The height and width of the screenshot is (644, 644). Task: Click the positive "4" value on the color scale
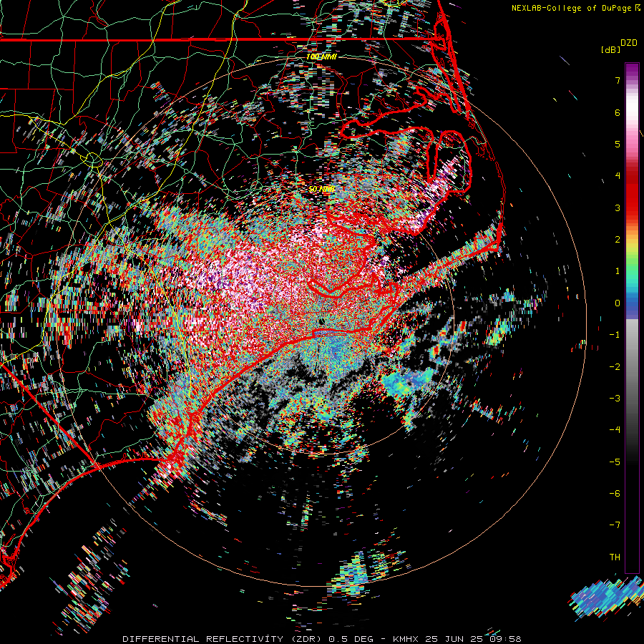pyautogui.click(x=618, y=176)
